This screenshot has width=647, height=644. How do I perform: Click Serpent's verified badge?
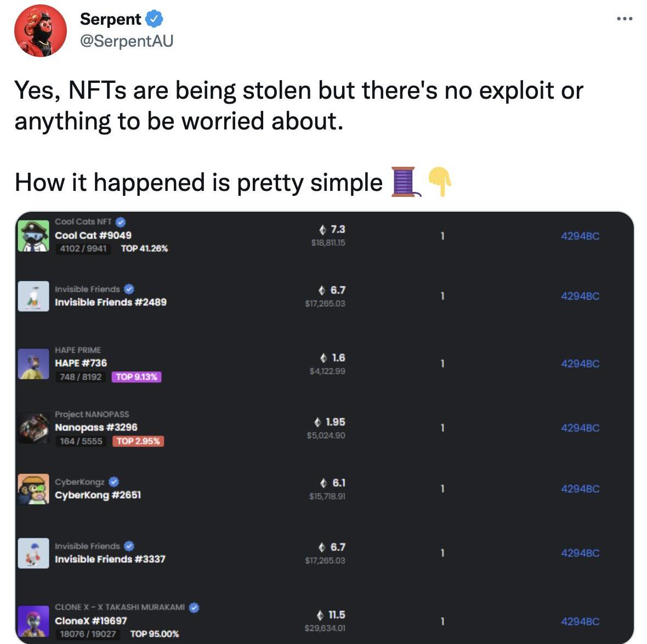pyautogui.click(x=154, y=19)
